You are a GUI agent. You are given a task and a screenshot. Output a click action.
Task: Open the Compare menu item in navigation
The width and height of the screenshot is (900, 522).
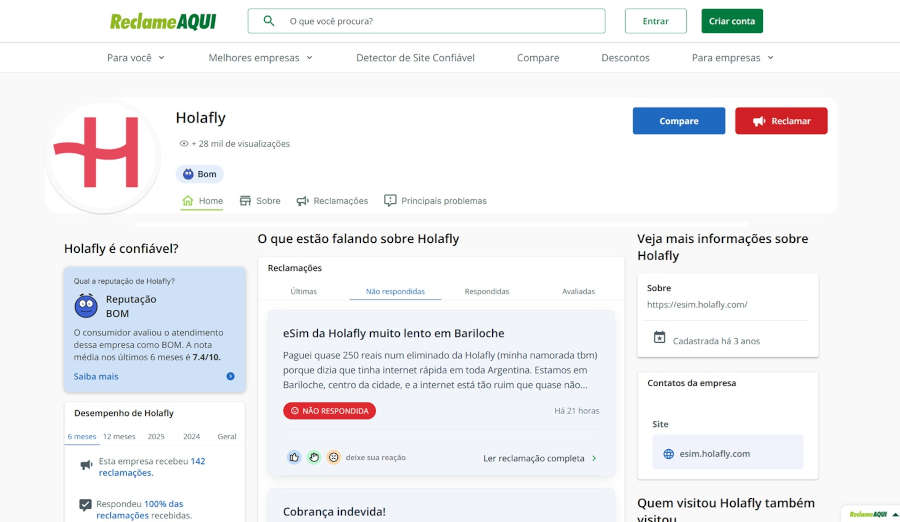[x=538, y=57]
